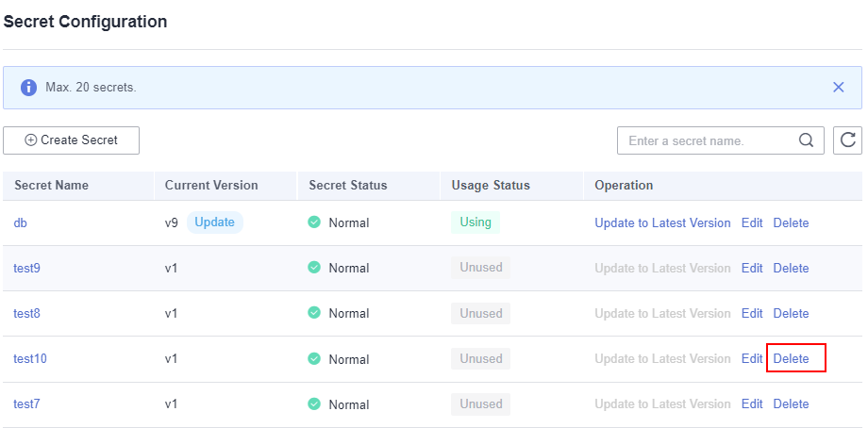Dismiss the Max. 20 secrets notice

pos(839,87)
